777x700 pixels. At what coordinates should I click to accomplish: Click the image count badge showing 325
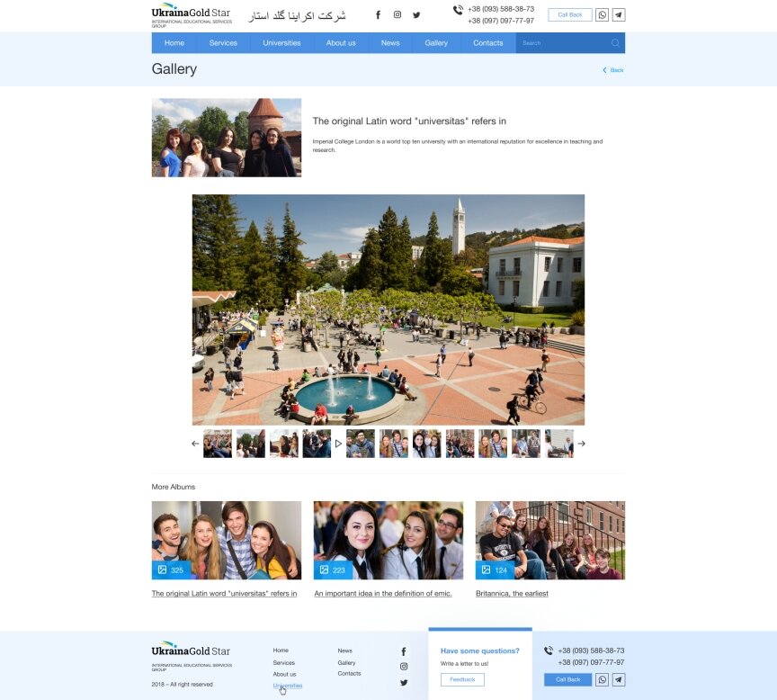(x=171, y=570)
